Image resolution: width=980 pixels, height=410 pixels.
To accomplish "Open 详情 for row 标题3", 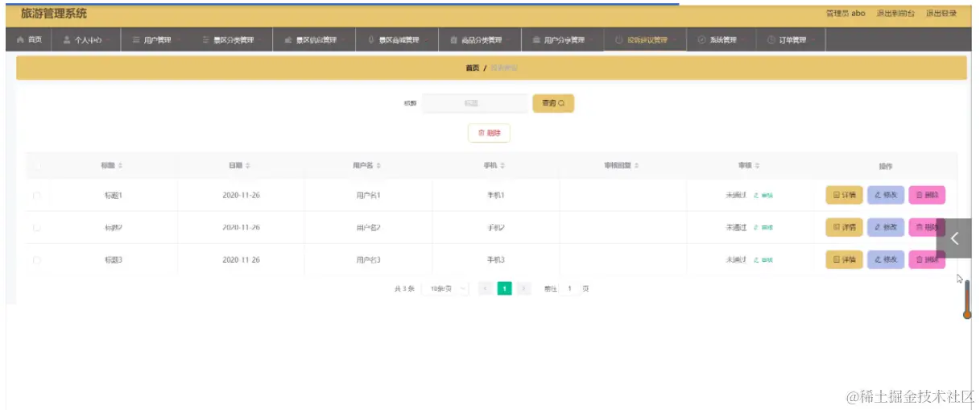I will 844,259.
